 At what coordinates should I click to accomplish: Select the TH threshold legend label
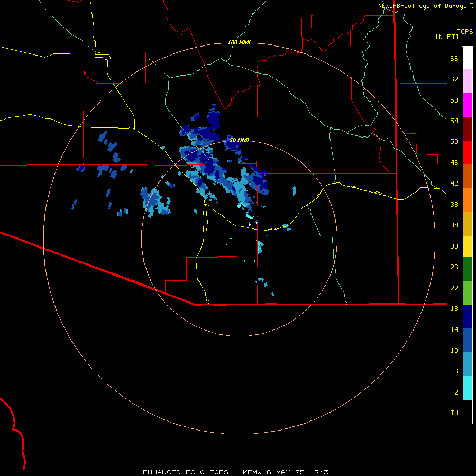click(x=454, y=413)
